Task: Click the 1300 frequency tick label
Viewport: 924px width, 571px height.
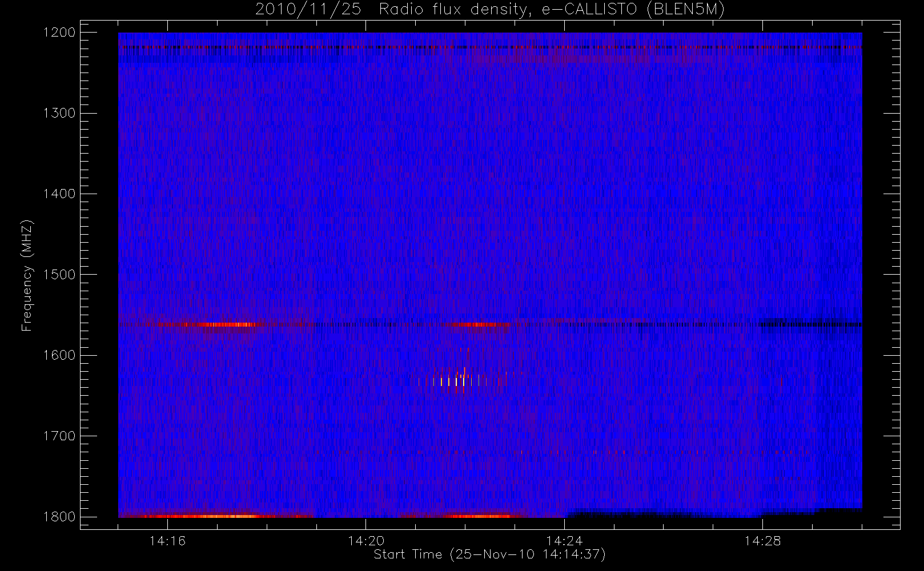Action: click(59, 112)
